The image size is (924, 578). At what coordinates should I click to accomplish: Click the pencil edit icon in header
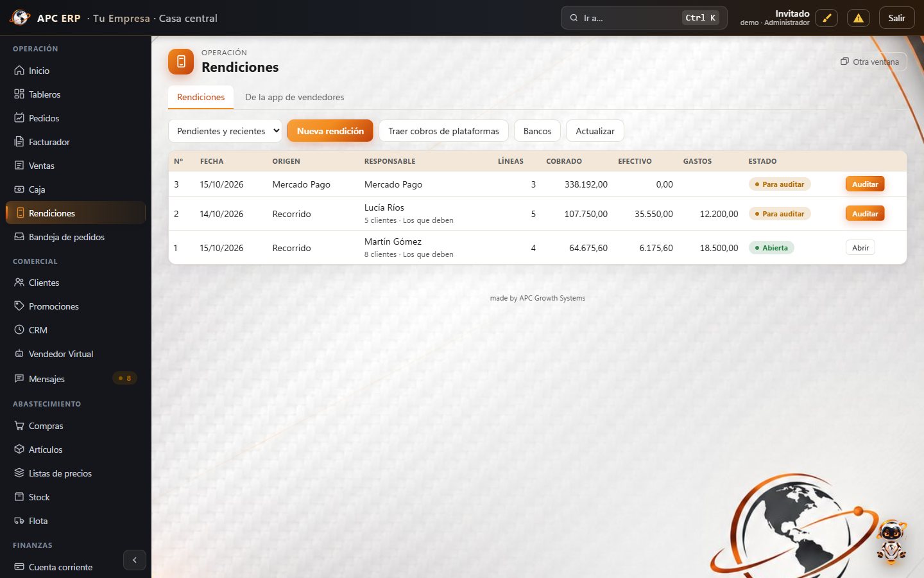click(x=826, y=18)
